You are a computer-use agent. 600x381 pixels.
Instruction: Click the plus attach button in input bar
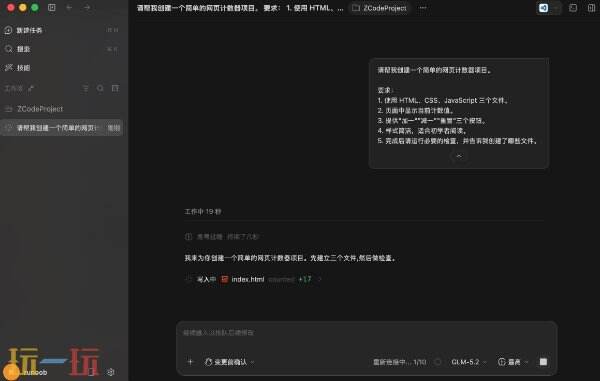190,362
